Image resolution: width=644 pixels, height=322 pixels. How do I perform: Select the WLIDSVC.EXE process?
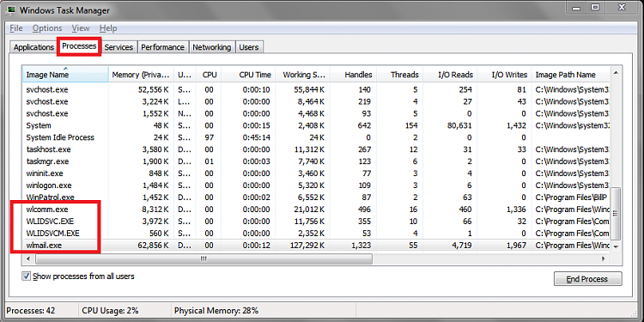pyautogui.click(x=317, y=222)
